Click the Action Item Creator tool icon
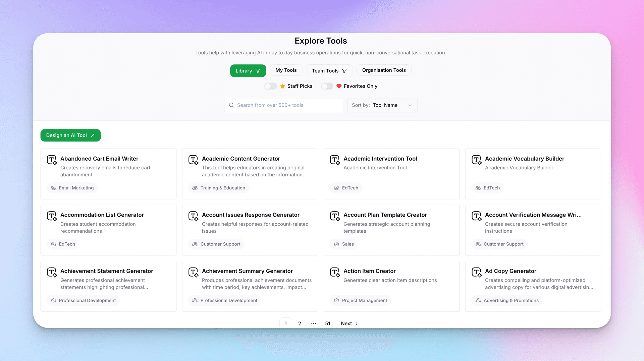This screenshot has width=644, height=361. tap(335, 273)
